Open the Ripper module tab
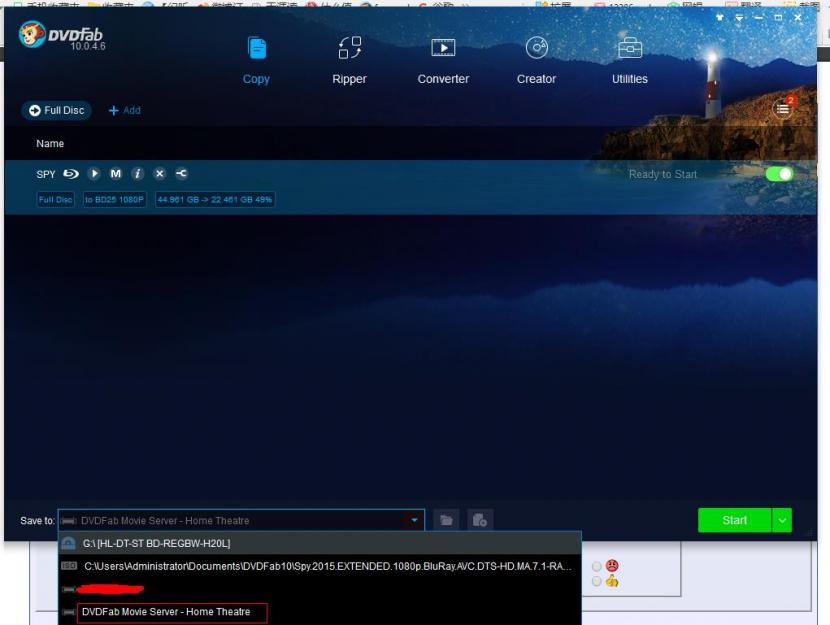830x625 pixels. [349, 60]
